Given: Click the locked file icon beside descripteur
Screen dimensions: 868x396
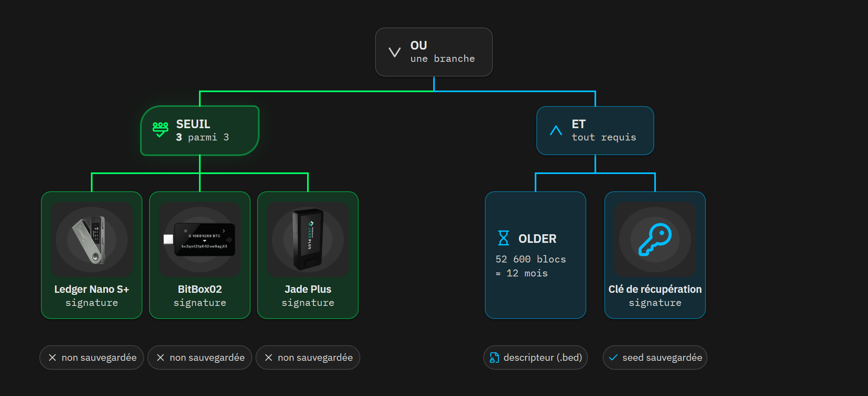Looking at the screenshot, I should 494,358.
